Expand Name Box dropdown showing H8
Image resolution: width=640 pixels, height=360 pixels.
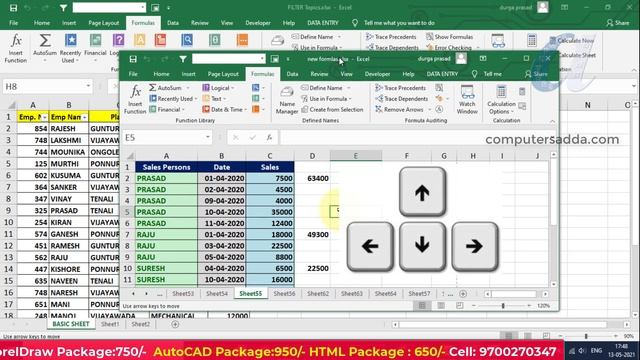88,86
